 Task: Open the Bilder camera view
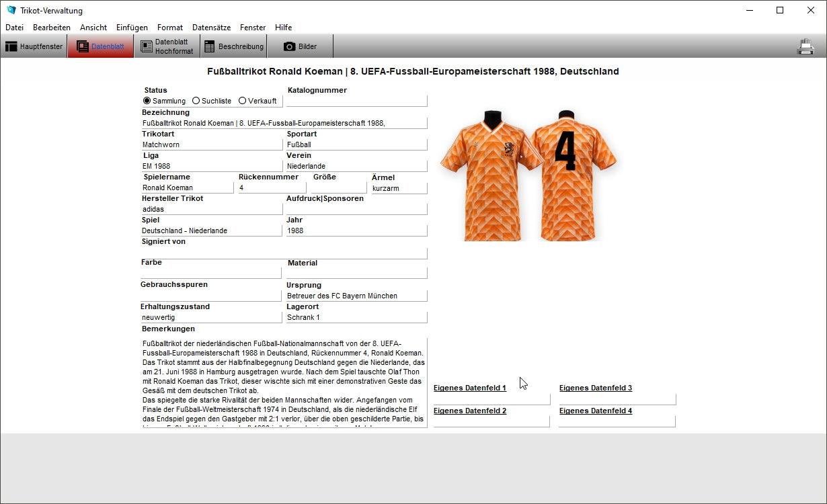(300, 46)
